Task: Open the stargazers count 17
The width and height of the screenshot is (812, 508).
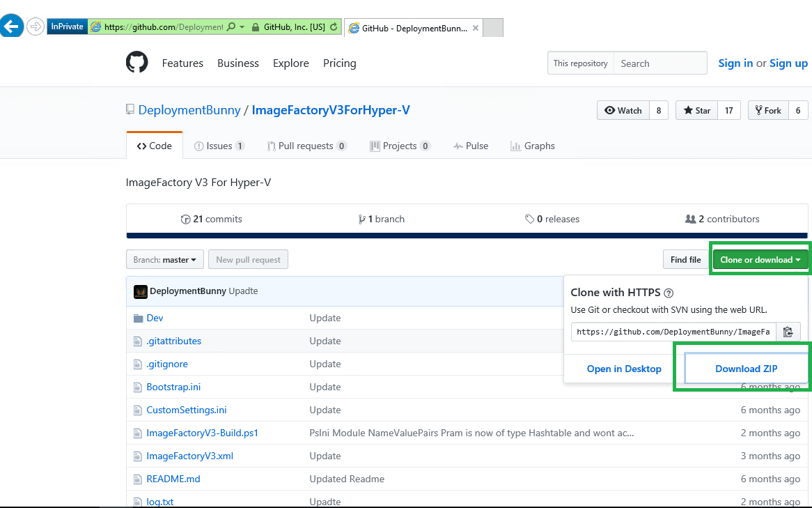Action: click(x=729, y=110)
